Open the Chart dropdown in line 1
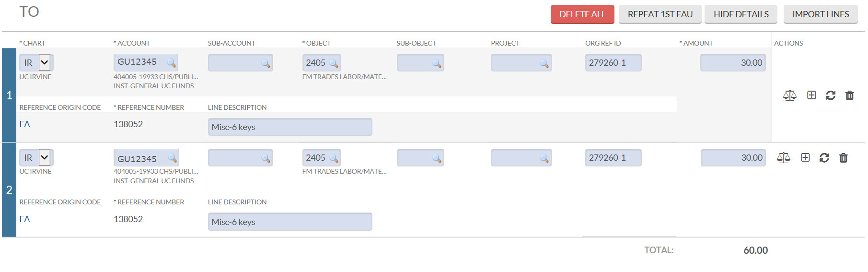This screenshot has height=272, width=868. pos(45,62)
